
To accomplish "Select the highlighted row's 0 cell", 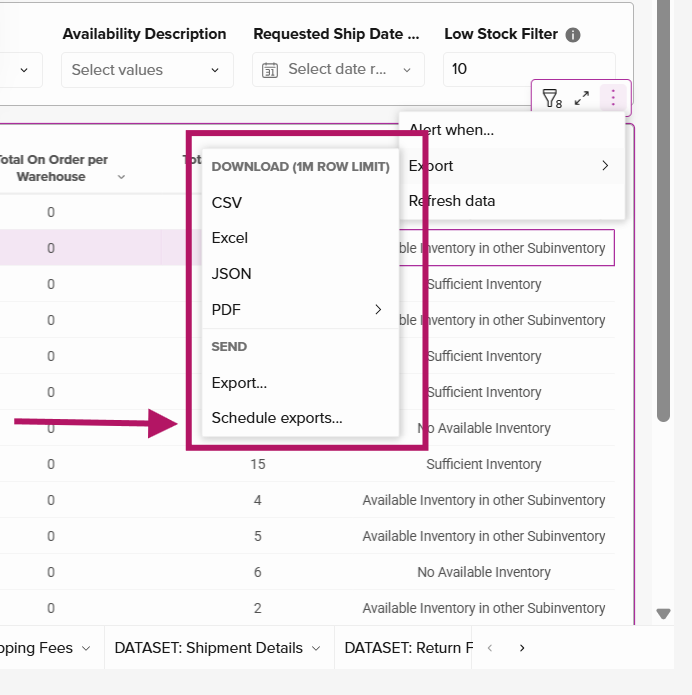I will 51,248.
